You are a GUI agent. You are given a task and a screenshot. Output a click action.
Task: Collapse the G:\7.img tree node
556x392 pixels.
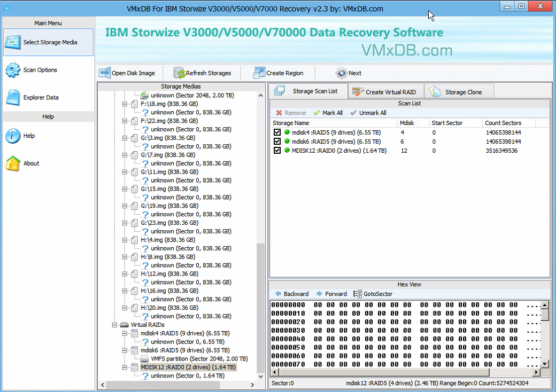(125, 155)
